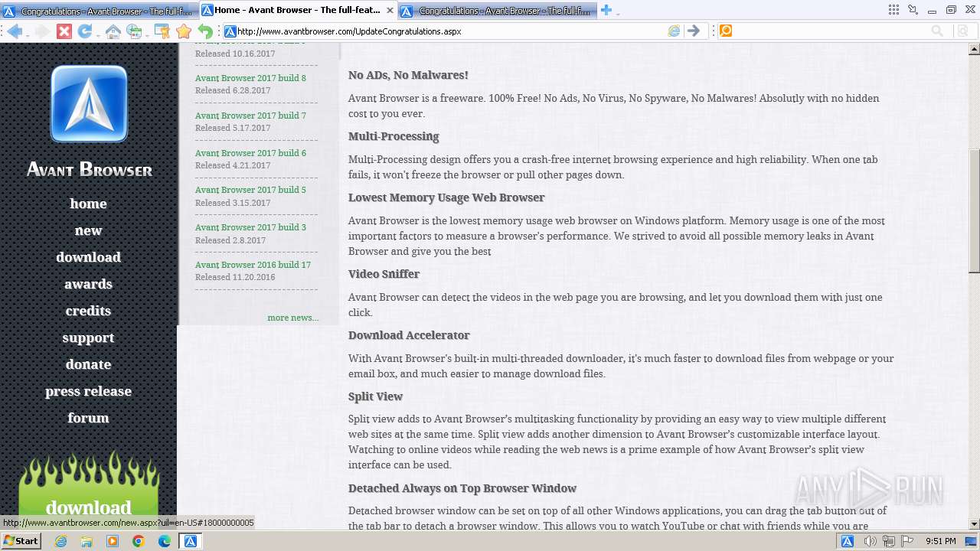980x551 pixels.
Task: Click the flag action center tray icon
Action: tap(907, 541)
